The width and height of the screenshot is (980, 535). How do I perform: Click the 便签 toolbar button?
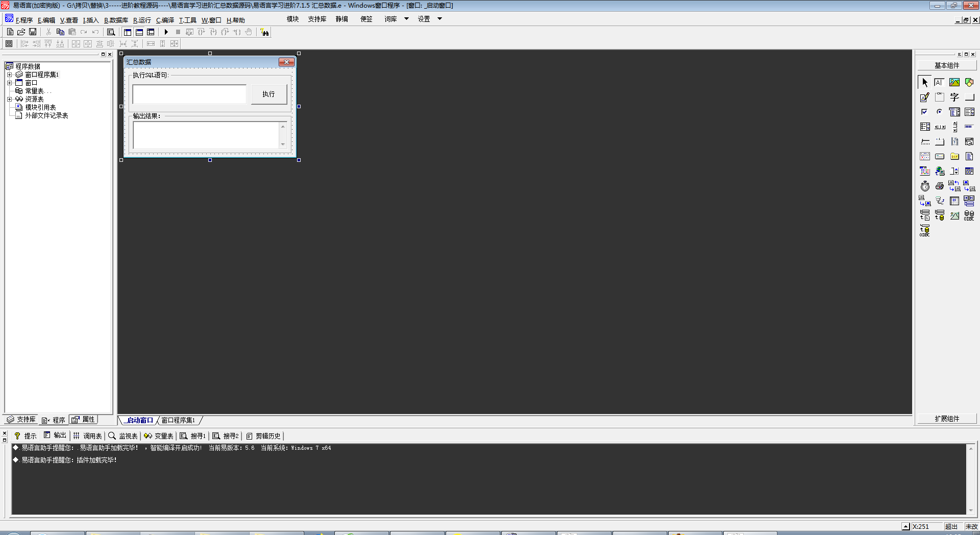point(366,19)
